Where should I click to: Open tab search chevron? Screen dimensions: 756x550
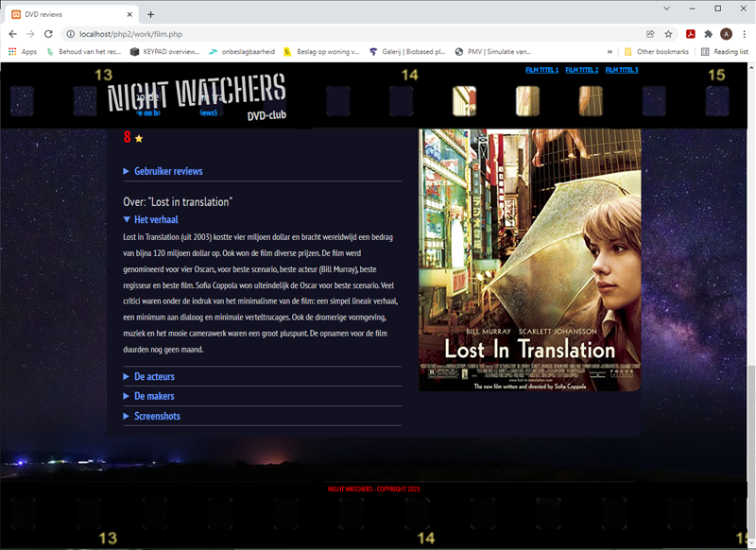tap(667, 9)
